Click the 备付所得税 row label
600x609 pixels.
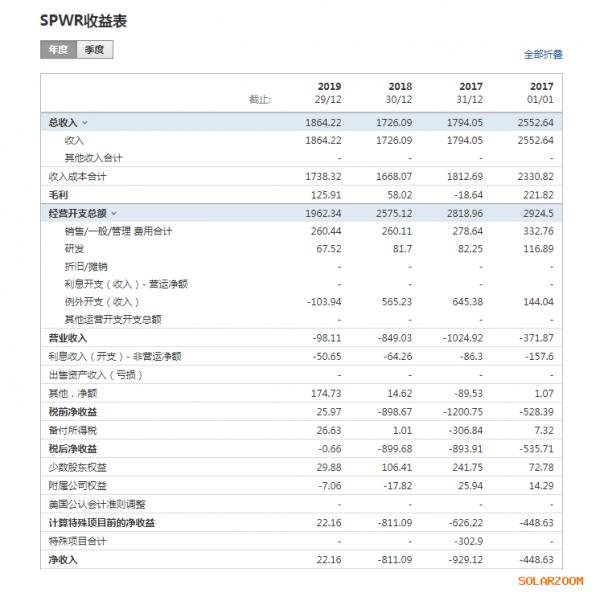point(73,430)
